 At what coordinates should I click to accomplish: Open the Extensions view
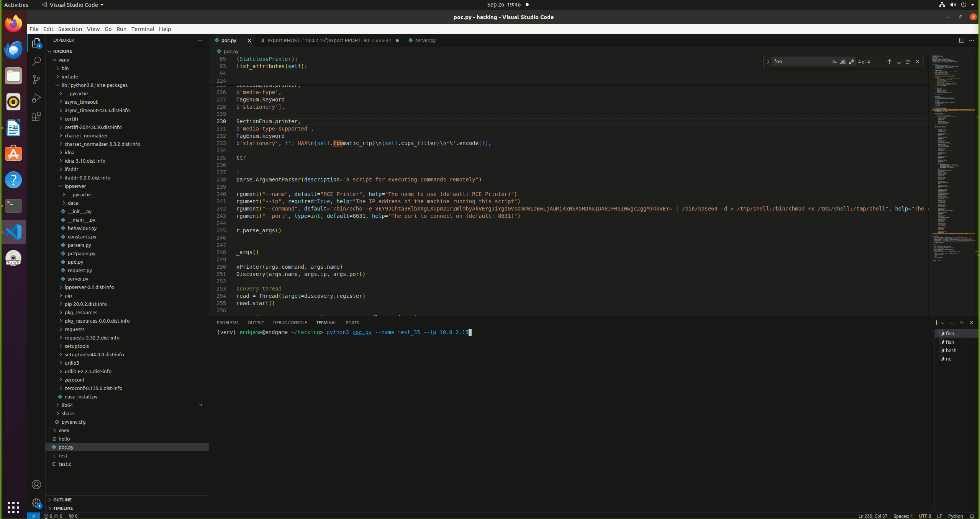(x=36, y=117)
